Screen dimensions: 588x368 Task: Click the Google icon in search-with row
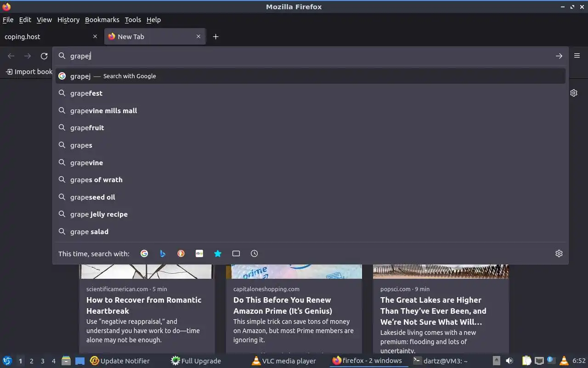(144, 253)
